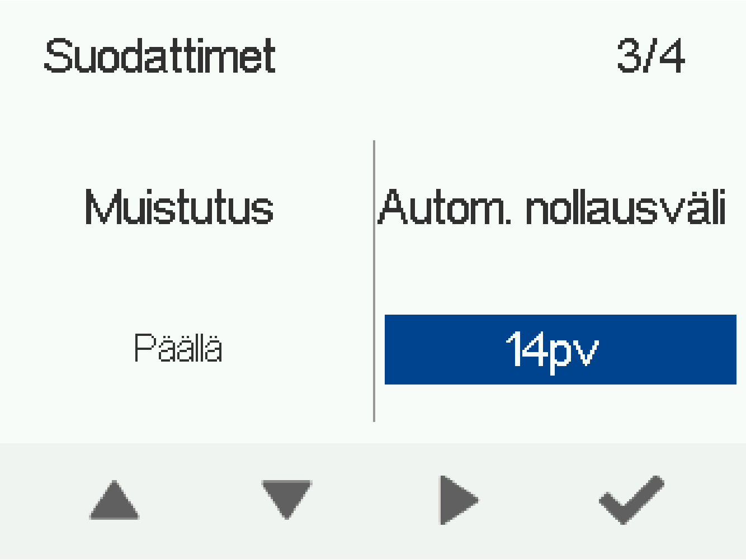
Task: Click the Autom. nollausväli column heading
Action: coord(552,208)
